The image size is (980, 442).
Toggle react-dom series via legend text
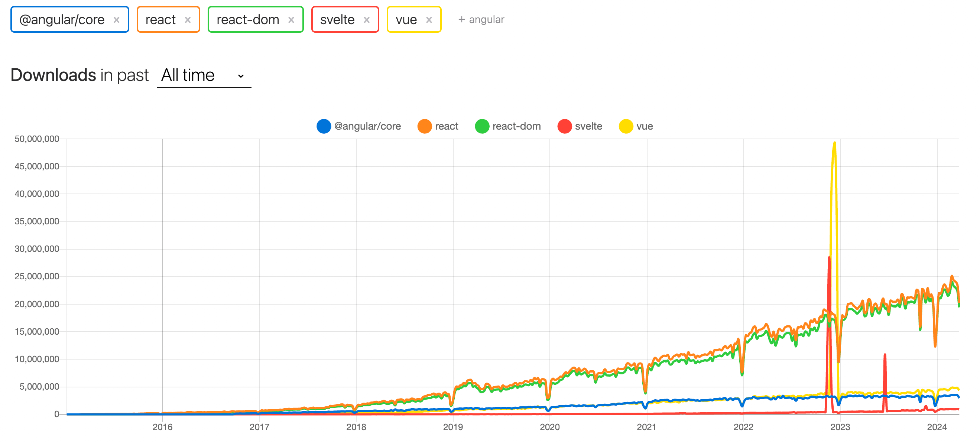[x=517, y=126]
